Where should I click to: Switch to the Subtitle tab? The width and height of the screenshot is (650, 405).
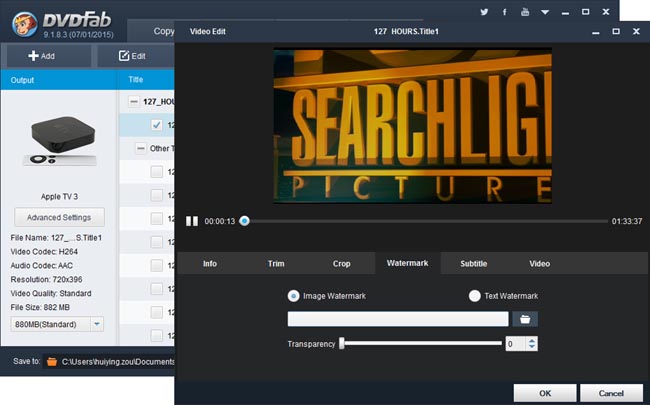pos(473,264)
